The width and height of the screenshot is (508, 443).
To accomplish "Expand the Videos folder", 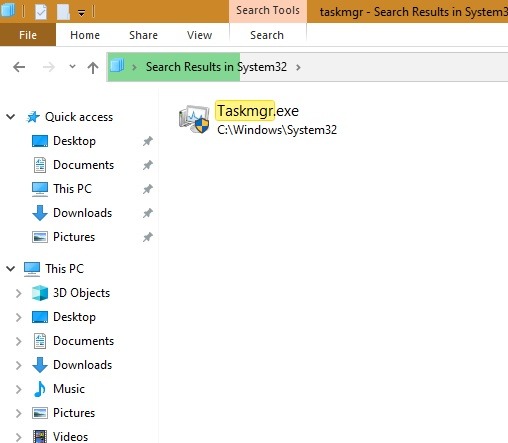I will [19, 437].
